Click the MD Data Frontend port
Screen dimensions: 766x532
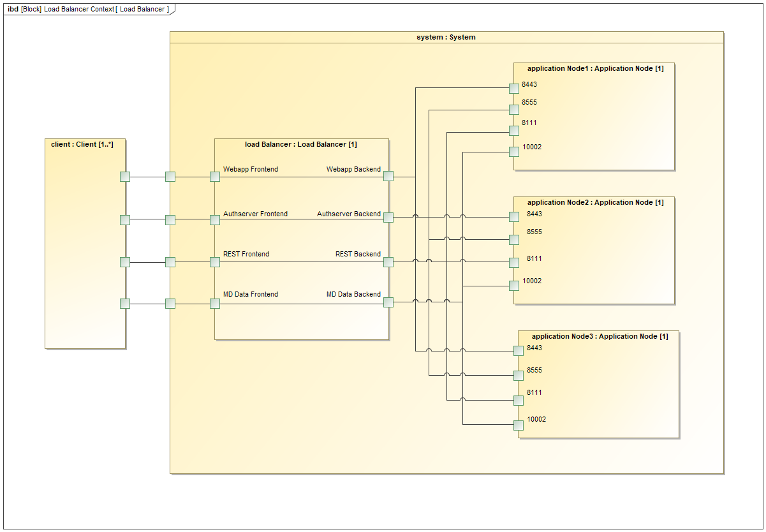click(x=215, y=304)
